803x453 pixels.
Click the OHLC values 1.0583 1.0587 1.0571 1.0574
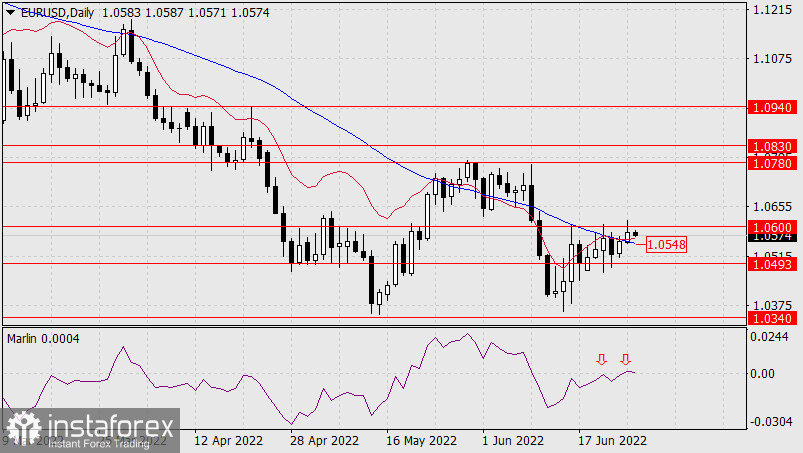pyautogui.click(x=185, y=13)
